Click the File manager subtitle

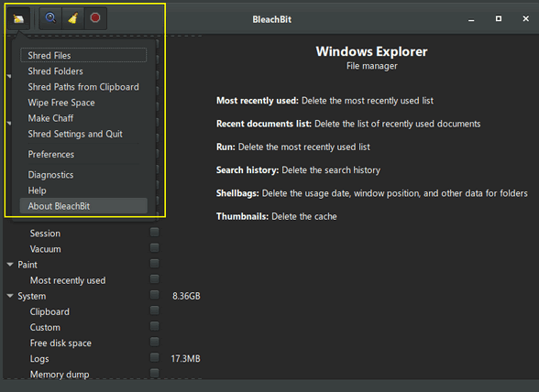click(x=371, y=66)
